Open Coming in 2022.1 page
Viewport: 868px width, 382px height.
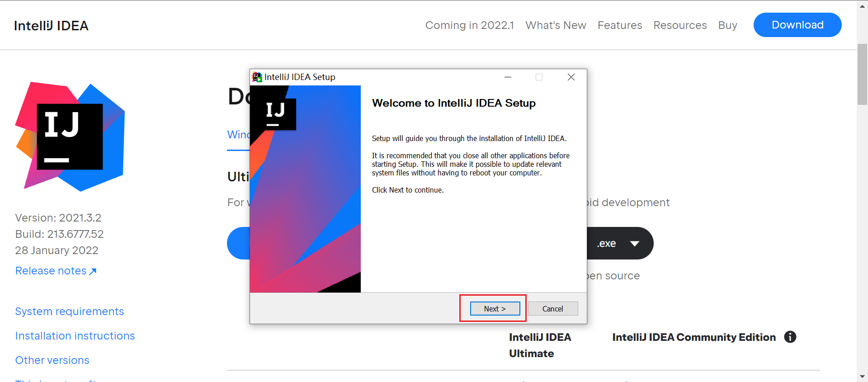tap(469, 25)
